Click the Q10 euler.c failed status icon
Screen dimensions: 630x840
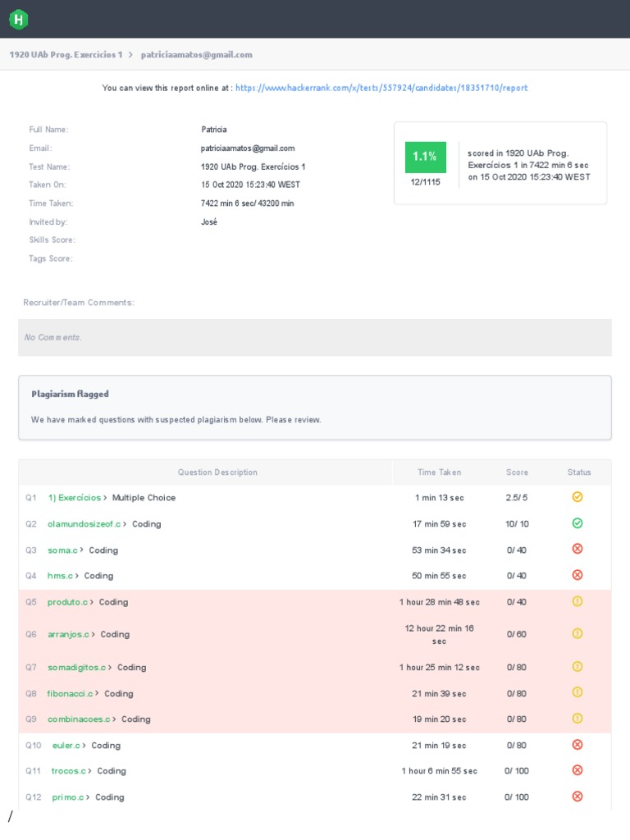[577, 745]
